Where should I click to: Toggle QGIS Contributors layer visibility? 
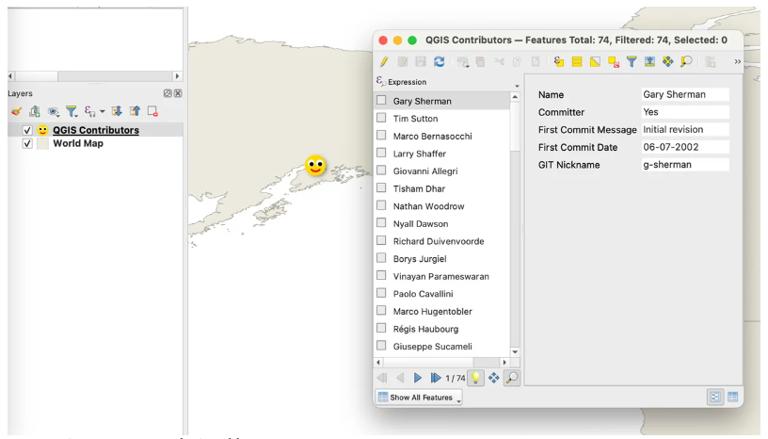(27, 130)
